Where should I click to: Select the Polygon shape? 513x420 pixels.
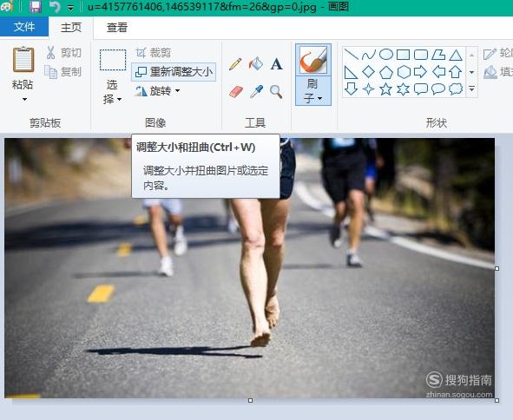(x=438, y=55)
